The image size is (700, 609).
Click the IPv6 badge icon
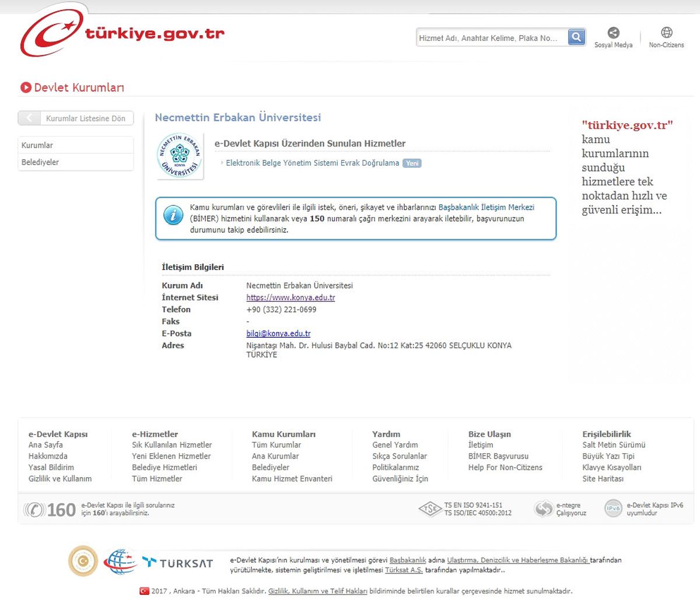pos(613,509)
